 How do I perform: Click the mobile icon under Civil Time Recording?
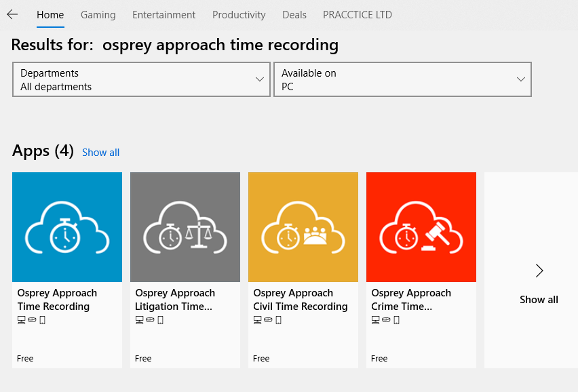278,320
